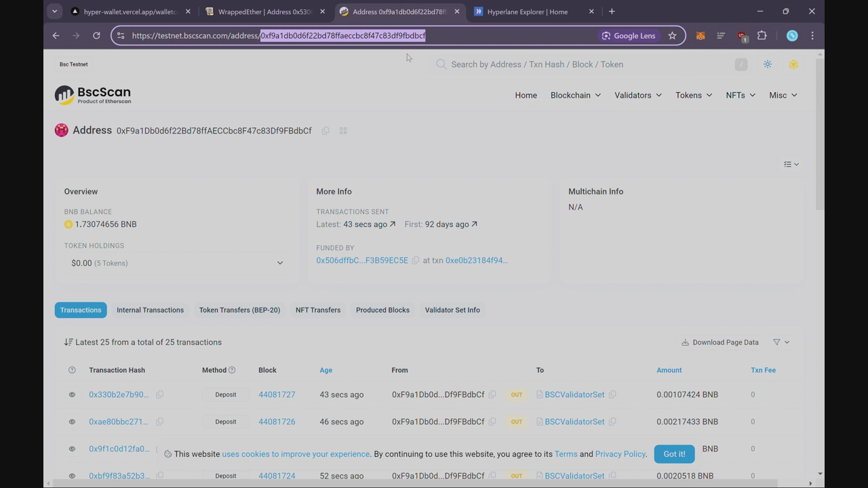The height and width of the screenshot is (488, 868).
Task: Click the uBlock Origin shield icon
Action: (x=742, y=36)
